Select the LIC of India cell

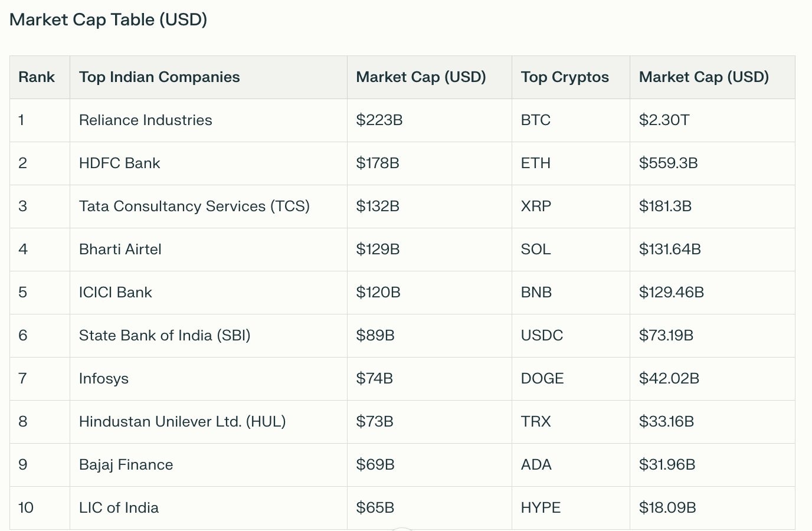coord(119,508)
